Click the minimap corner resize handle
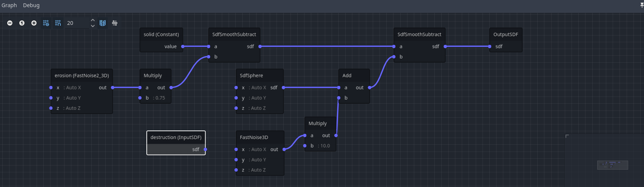This screenshot has height=187, width=644. (567, 136)
